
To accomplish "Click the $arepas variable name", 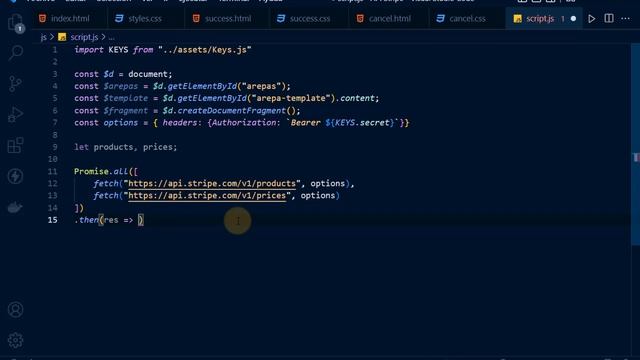I will click(121, 87).
